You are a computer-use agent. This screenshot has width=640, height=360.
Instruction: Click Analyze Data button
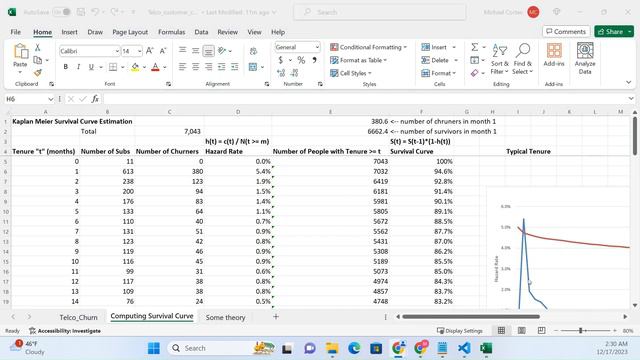click(585, 59)
